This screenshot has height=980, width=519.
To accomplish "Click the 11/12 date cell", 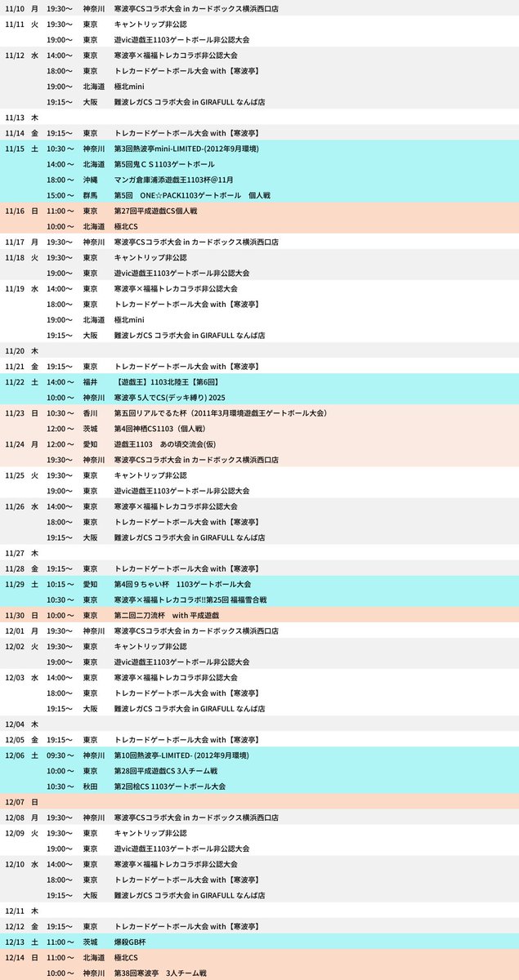I will click(x=15, y=55).
